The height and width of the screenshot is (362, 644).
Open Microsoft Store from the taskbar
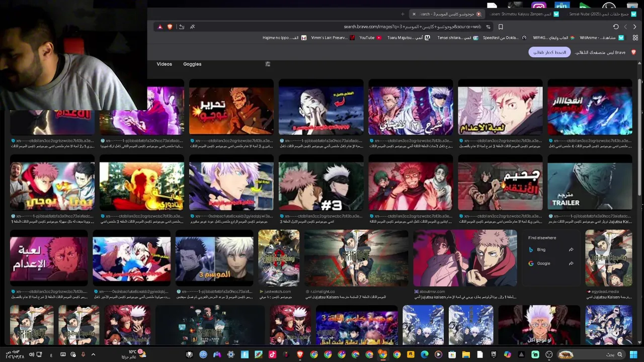[452, 354]
